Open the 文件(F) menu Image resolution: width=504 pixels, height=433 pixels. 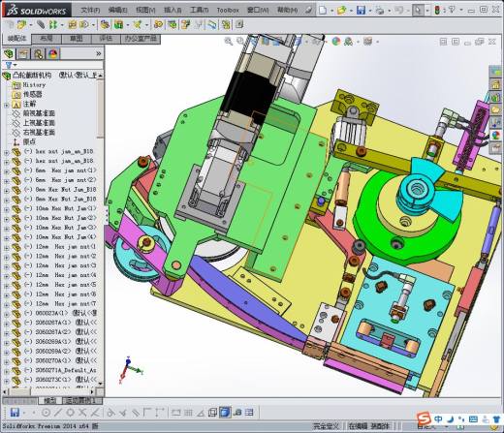tap(90, 10)
